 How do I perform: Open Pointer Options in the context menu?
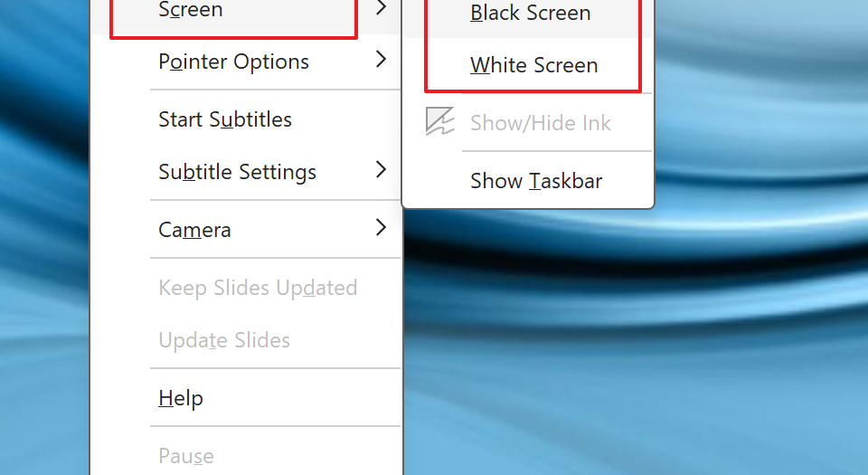(x=233, y=62)
